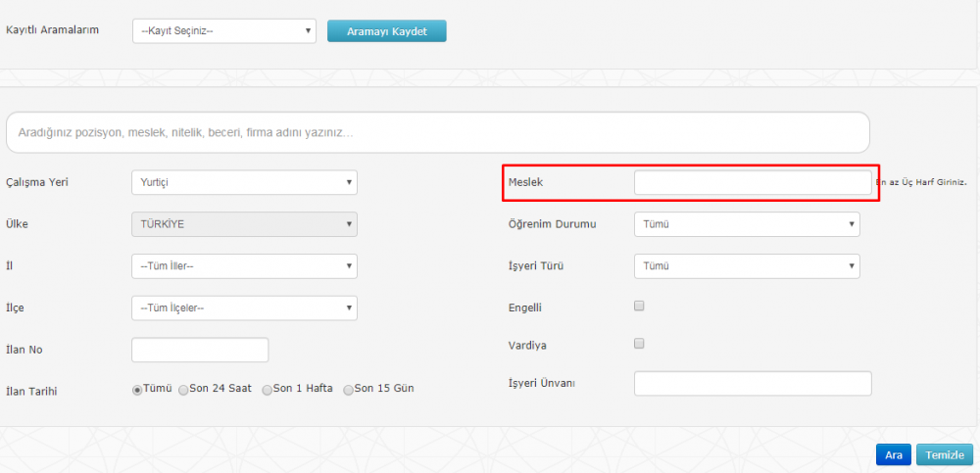The image size is (980, 473).
Task: Expand the İlçe district dropdown
Action: pos(244,308)
